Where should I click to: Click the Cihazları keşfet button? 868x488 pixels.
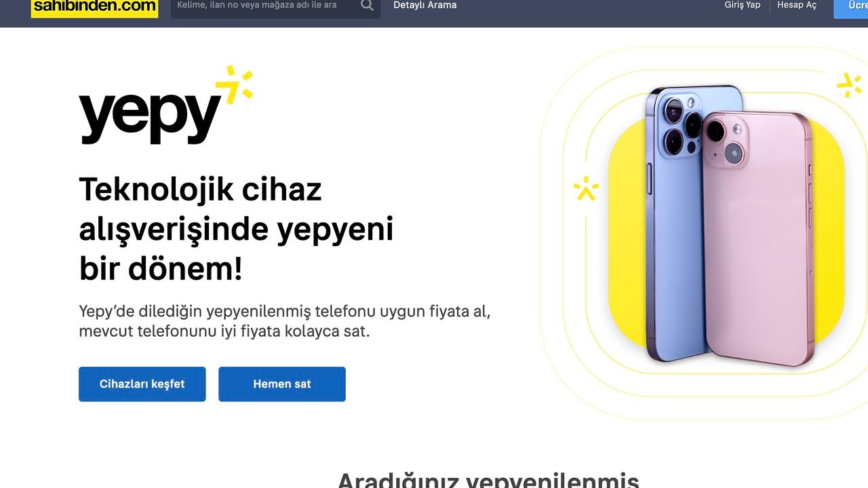point(142,384)
